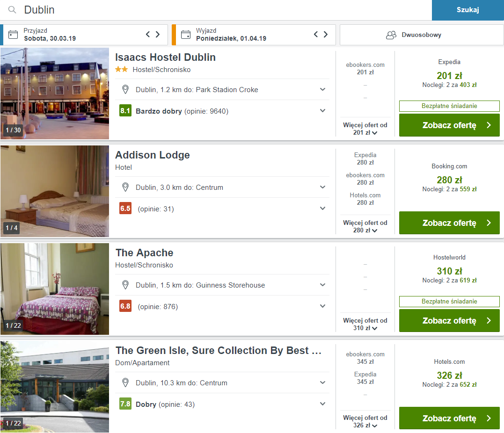Go to next check-in date arrow
Image resolution: width=504 pixels, height=433 pixels.
(158, 34)
